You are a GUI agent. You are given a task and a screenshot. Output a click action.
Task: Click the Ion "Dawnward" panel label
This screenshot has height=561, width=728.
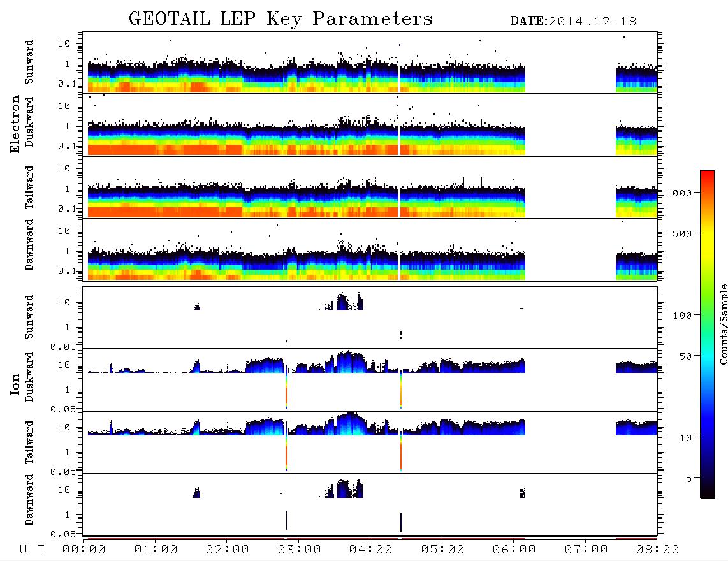29,500
